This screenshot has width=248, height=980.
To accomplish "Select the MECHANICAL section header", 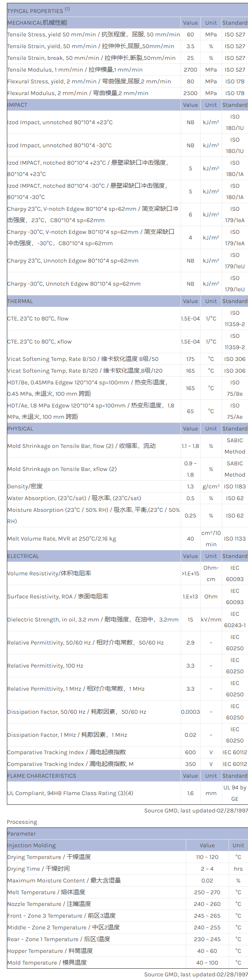I will [37, 23].
